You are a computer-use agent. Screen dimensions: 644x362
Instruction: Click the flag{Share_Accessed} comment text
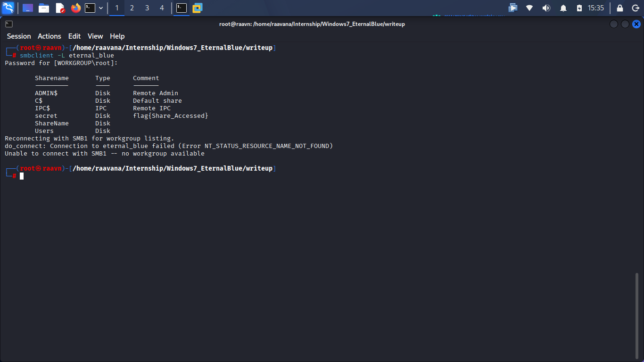tap(171, 116)
